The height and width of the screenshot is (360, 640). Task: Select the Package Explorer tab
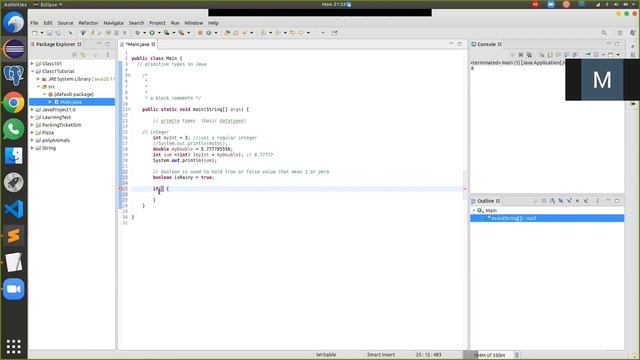(x=56, y=44)
